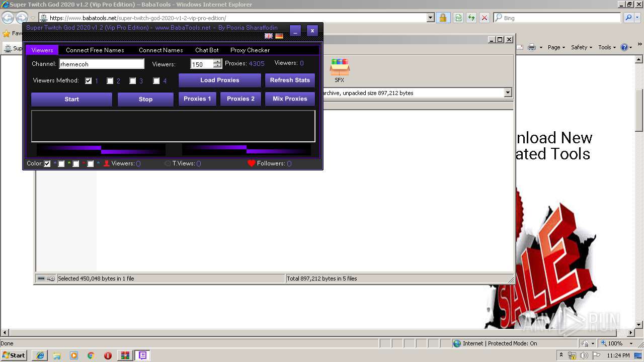Click the browser vertical scrollbar thumb
This screenshot has height=362, width=644.
coord(639,110)
